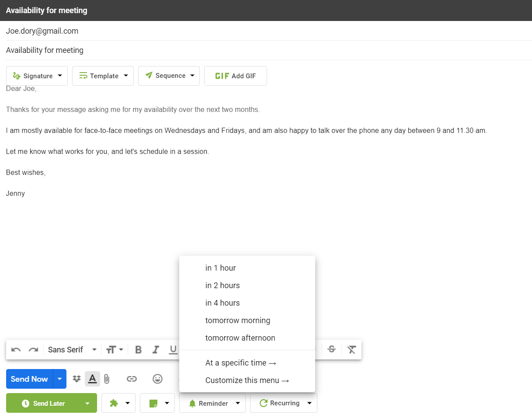Expand dropdown arrow beside note icon
The height and width of the screenshot is (418, 532).
point(167,403)
